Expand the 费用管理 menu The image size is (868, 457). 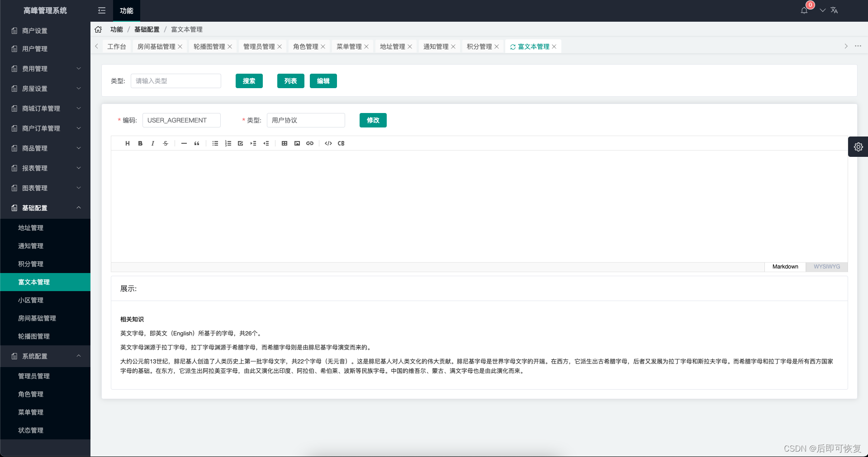[x=45, y=69]
